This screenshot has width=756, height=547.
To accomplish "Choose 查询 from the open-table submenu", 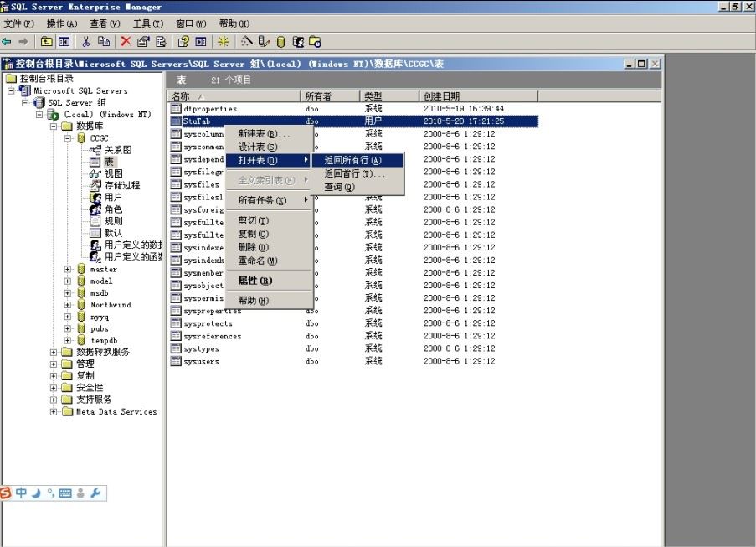I will coord(357,187).
